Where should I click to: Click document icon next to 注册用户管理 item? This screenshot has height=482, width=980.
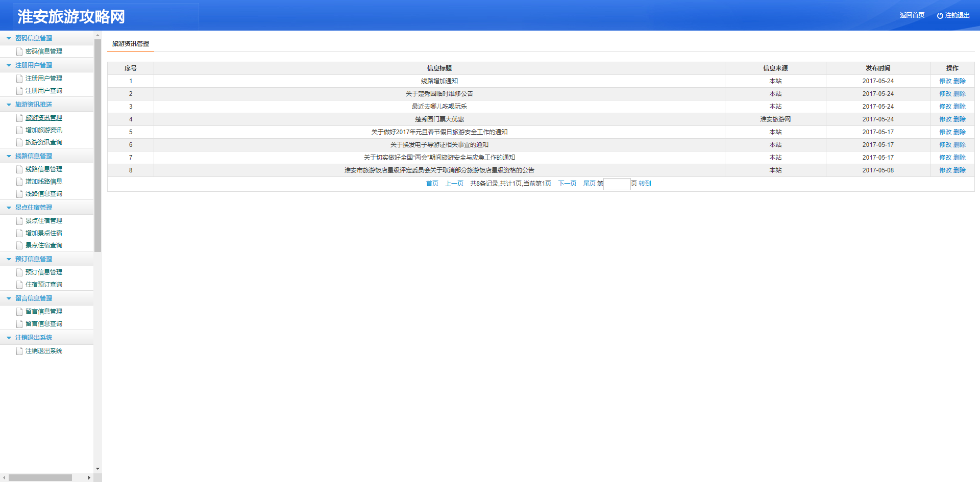coord(19,79)
